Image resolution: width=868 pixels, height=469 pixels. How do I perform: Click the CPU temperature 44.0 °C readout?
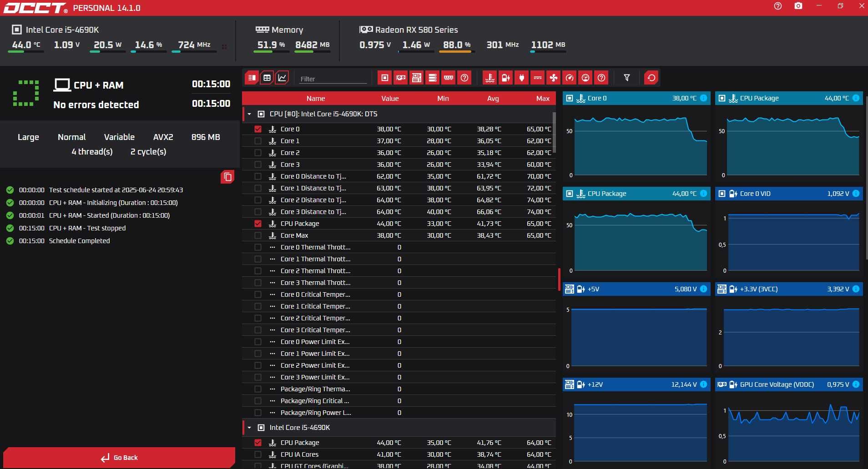[x=26, y=45]
